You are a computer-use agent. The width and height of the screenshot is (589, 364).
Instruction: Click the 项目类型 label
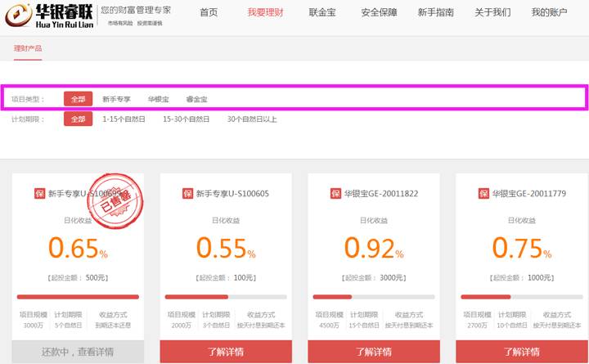(x=28, y=100)
